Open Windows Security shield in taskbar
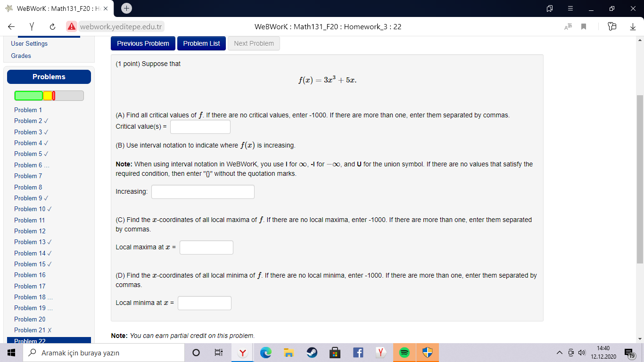This screenshot has height=362, width=644. [x=427, y=353]
